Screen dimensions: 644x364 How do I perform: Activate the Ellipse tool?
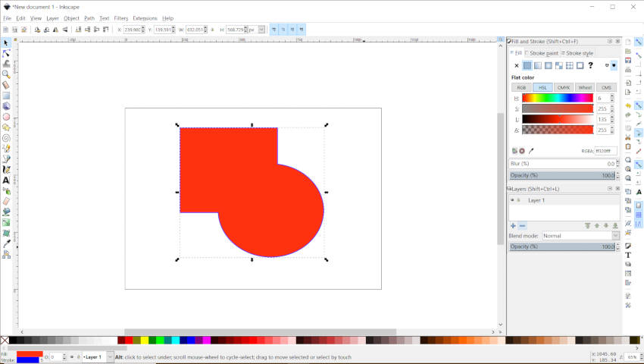pos(6,117)
